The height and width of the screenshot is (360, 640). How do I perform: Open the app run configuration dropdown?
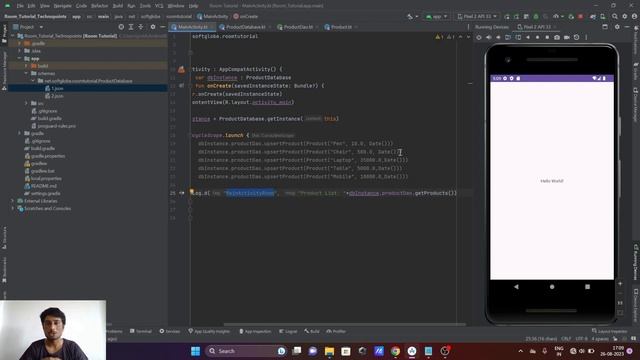click(436, 16)
